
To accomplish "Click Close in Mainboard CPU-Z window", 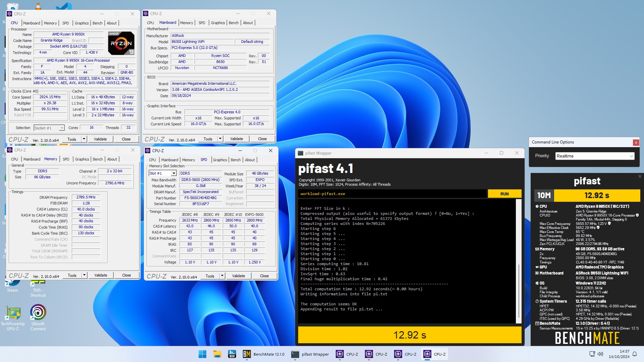I will [262, 139].
